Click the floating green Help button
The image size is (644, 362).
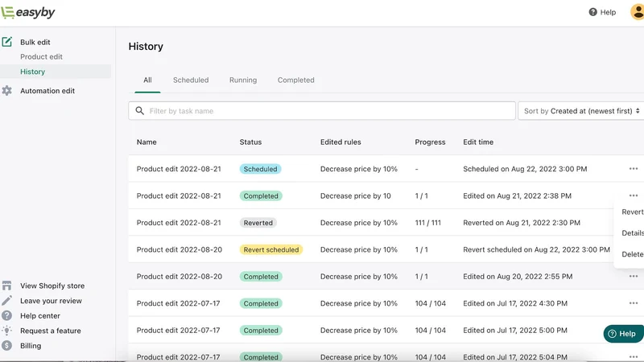[x=623, y=334]
